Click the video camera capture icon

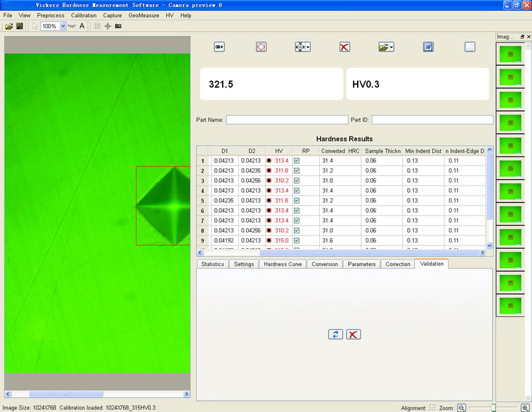click(219, 47)
